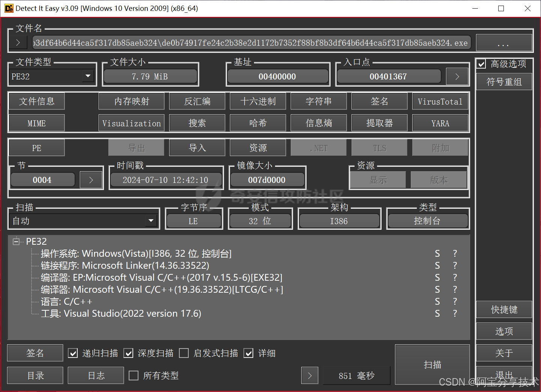Browse for file with the ... button
Screen dimensions: 541x392
pyautogui.click(x=504, y=43)
